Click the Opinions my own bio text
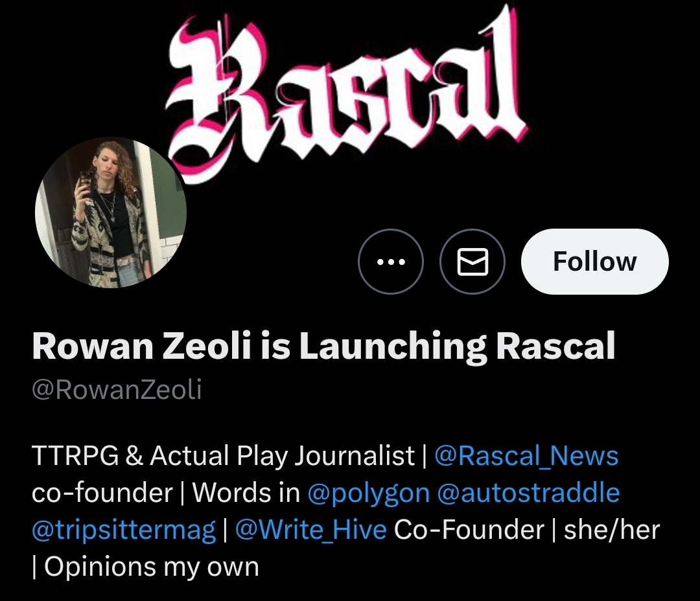Viewport: 700px width, 601px height. pyautogui.click(x=152, y=567)
